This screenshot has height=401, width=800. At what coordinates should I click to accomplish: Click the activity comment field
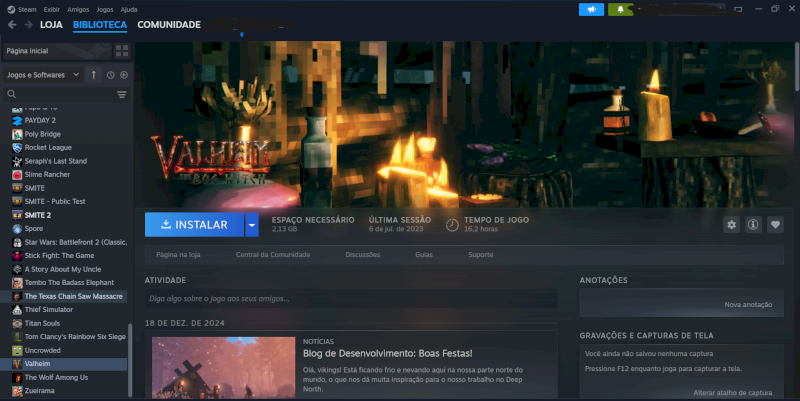click(351, 298)
